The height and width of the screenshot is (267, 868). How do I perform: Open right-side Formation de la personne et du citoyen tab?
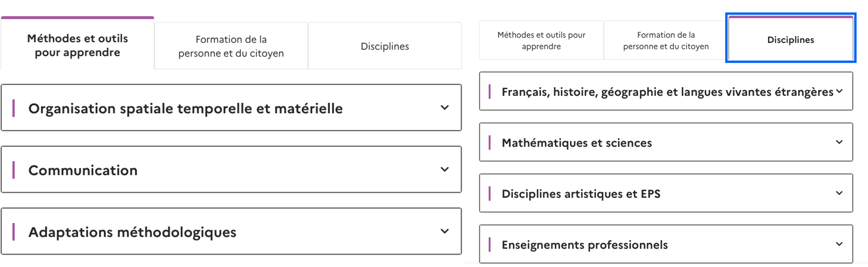(x=666, y=40)
